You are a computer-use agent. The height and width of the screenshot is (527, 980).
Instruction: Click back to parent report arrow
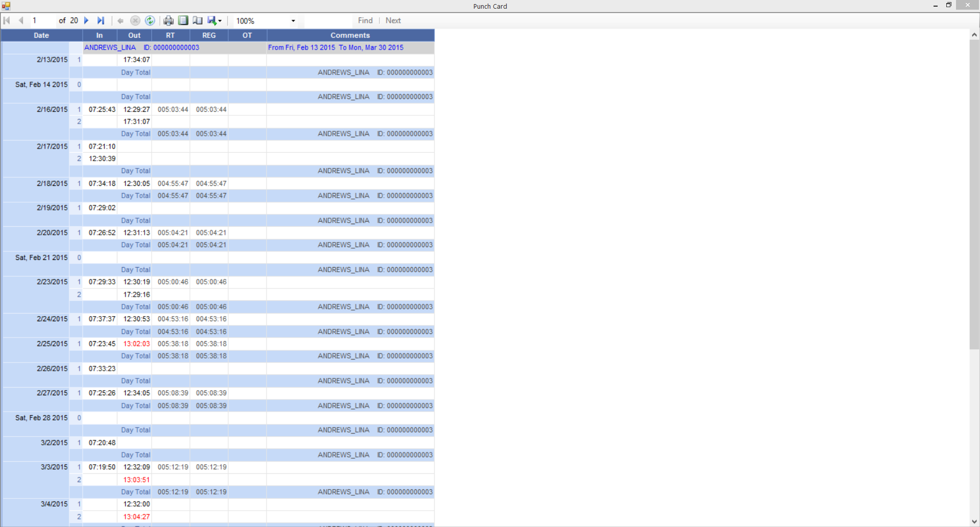pos(121,20)
